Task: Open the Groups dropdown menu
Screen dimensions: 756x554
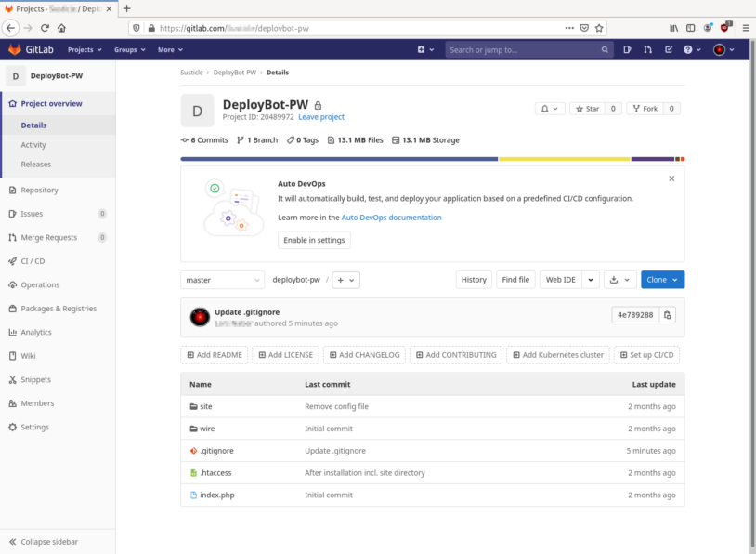Action: click(x=129, y=49)
